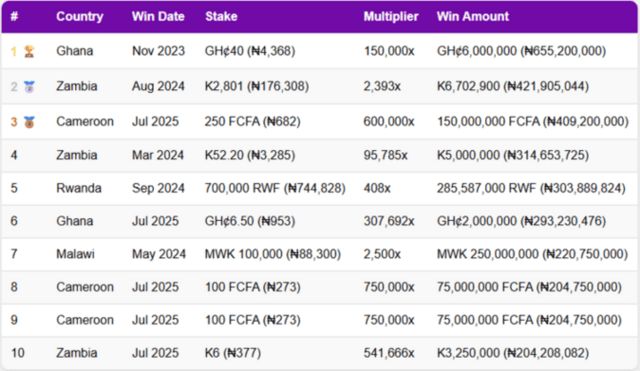640x371 pixels.
Task: Select the 600,000x multiplier cell
Action: 389,121
